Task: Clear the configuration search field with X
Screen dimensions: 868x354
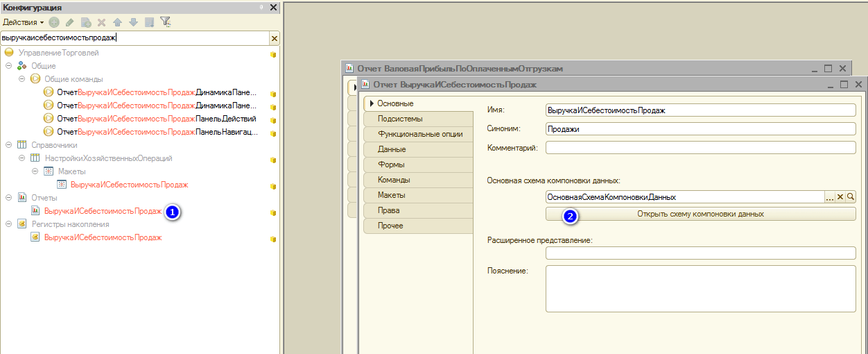Action: coord(274,39)
